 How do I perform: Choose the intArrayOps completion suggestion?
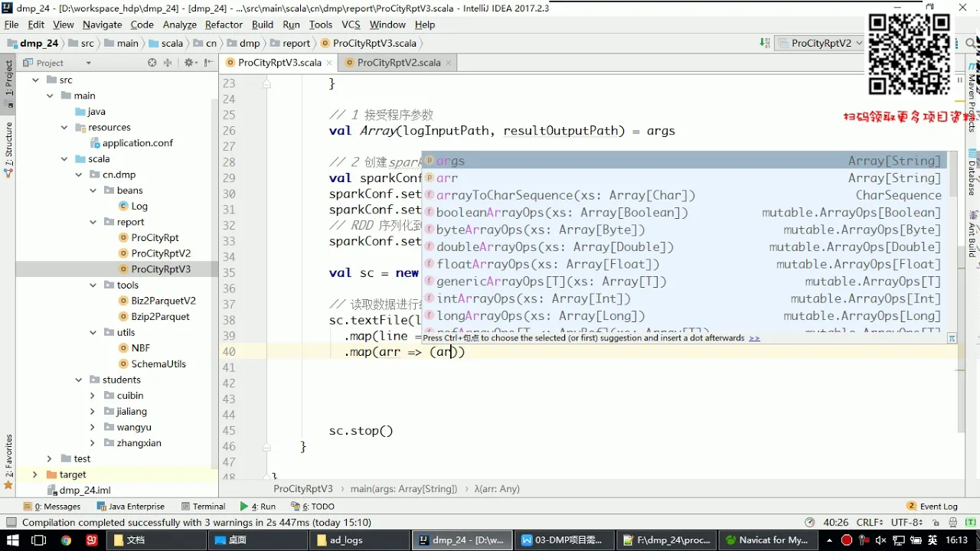coord(684,298)
